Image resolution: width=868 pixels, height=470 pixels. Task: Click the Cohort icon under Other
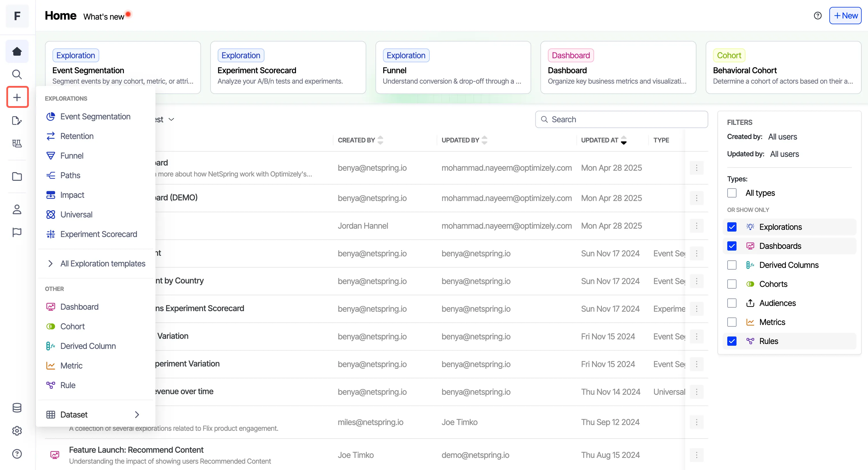coord(50,326)
